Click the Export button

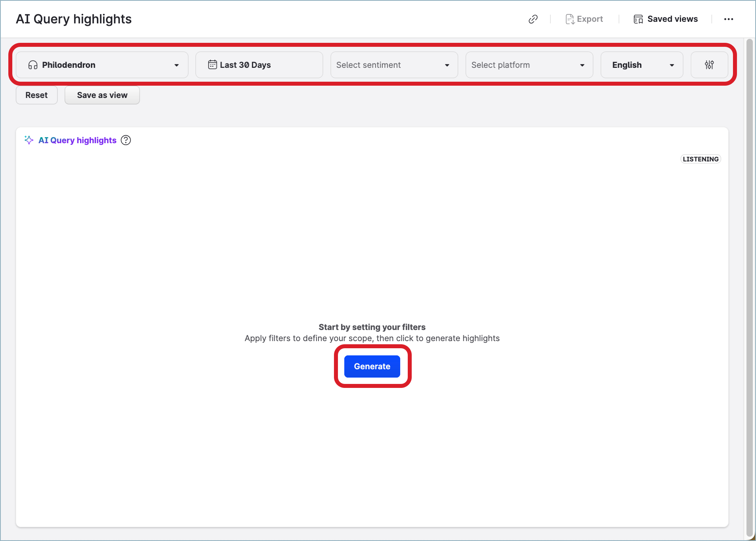click(x=584, y=19)
